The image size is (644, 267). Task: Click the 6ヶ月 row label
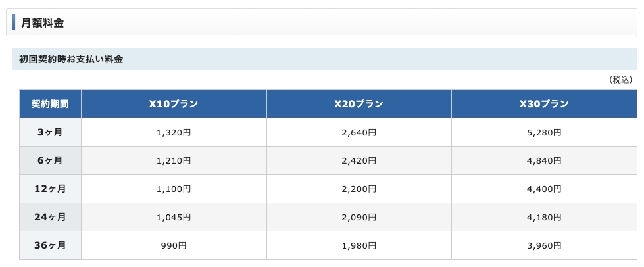pyautogui.click(x=50, y=160)
